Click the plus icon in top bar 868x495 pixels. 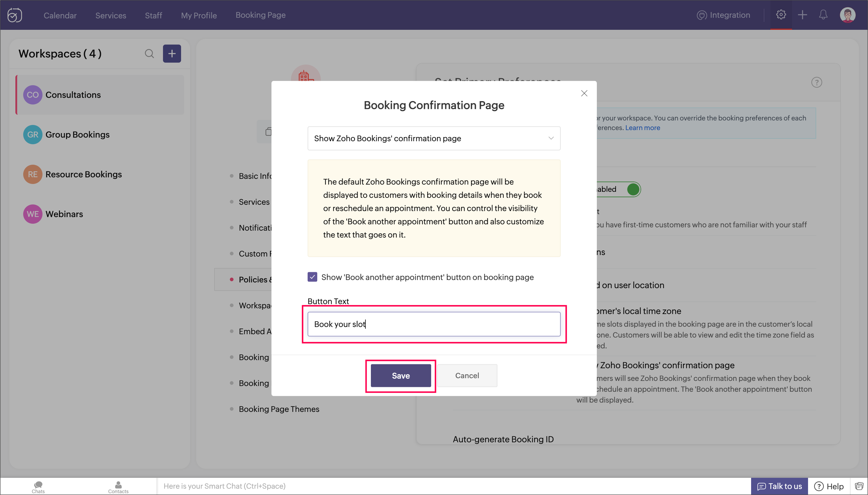pos(802,15)
